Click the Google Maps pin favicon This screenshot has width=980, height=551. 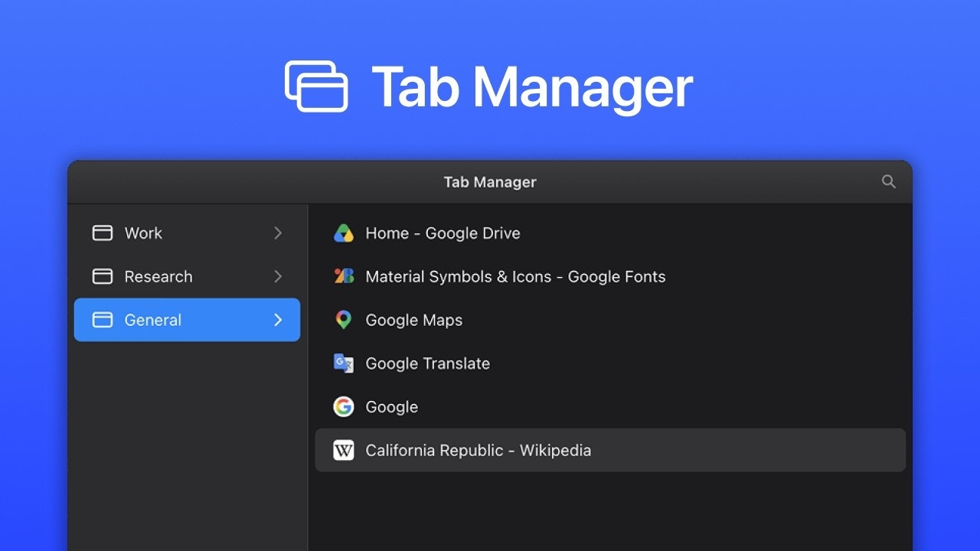[344, 320]
